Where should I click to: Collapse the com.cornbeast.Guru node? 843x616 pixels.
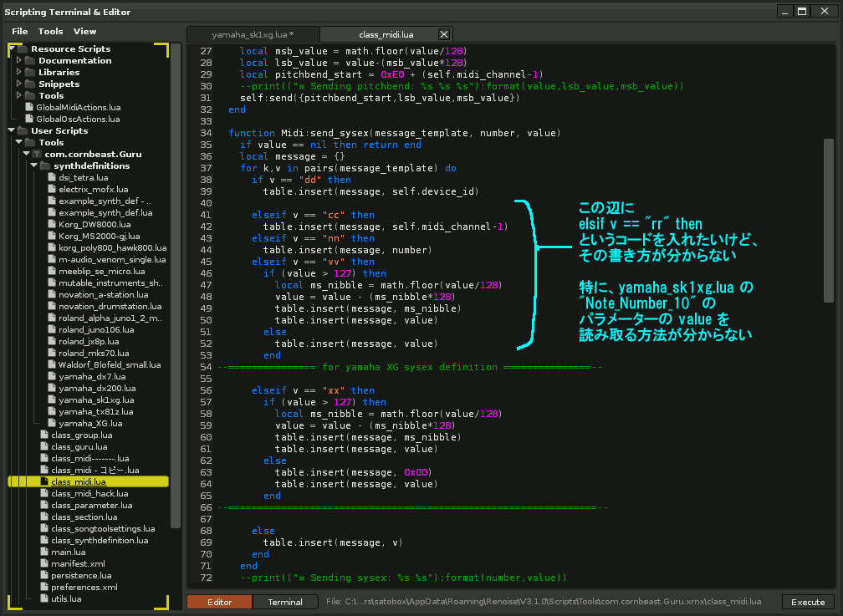pyautogui.click(x=27, y=155)
